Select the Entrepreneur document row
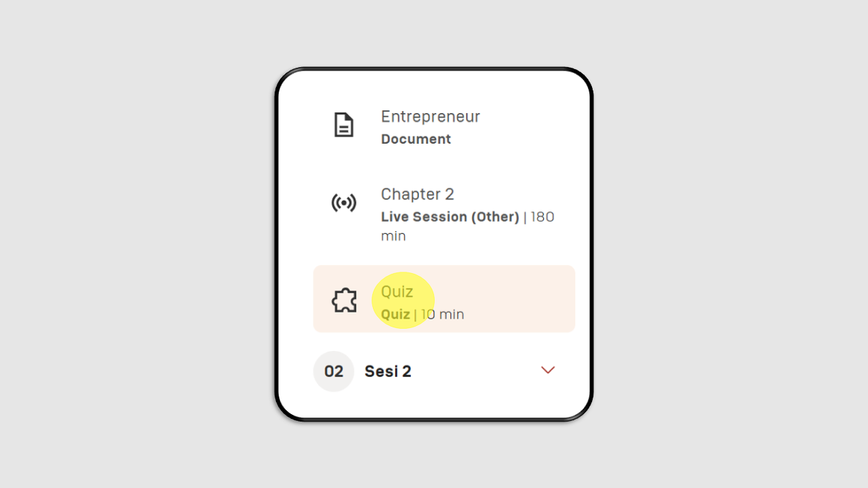Image resolution: width=868 pixels, height=488 pixels. tap(444, 127)
